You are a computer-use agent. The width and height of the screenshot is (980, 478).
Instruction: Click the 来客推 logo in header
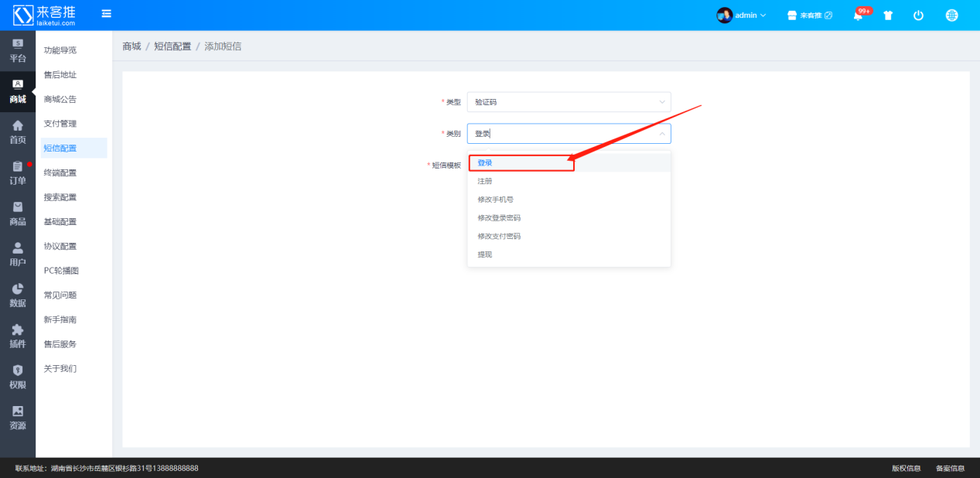click(44, 15)
